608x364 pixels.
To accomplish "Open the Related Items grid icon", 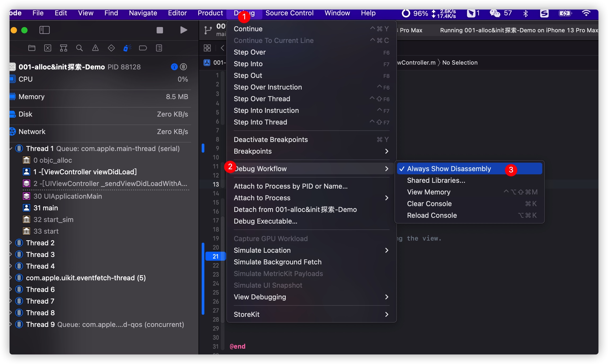I will coord(207,48).
